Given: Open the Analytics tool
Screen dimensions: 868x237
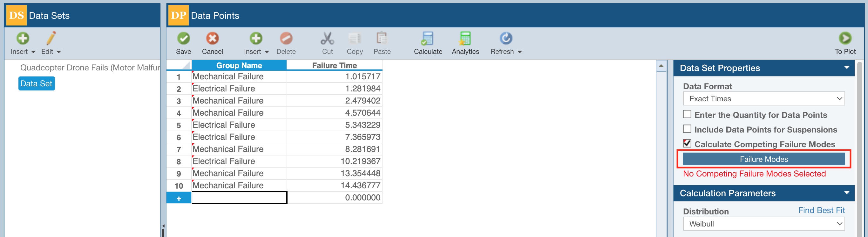Looking at the screenshot, I should 465,39.
